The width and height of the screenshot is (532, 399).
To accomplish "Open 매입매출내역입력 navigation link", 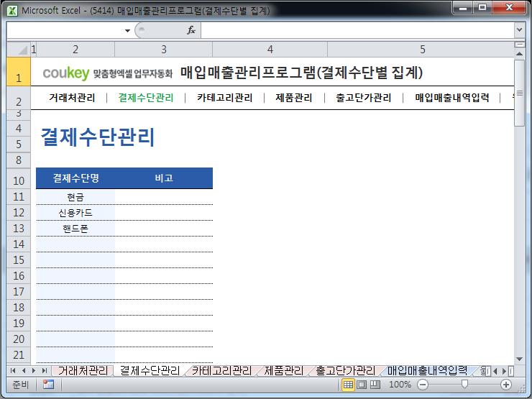I will pos(452,98).
